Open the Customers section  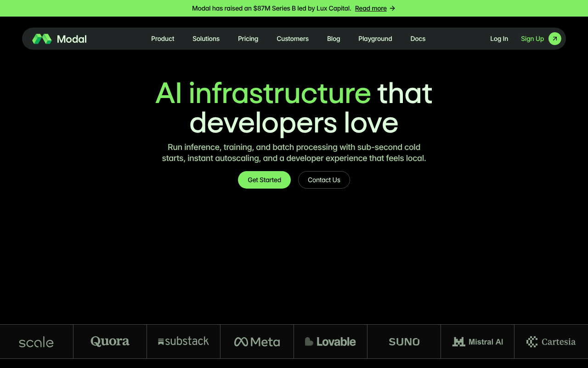pyautogui.click(x=293, y=39)
